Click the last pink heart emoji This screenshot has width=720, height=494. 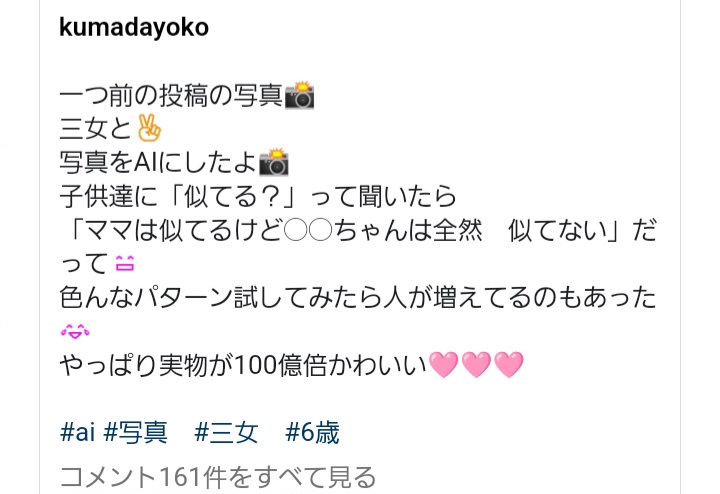click(509, 365)
